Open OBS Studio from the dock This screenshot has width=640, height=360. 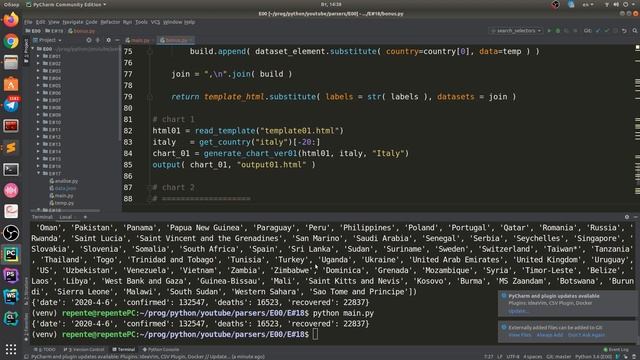click(11, 233)
